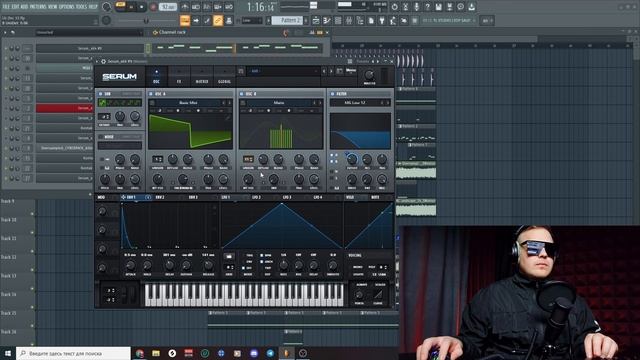Toggle the NOISE oscillator enable switch
The height and width of the screenshot is (360, 640).
(x=100, y=137)
